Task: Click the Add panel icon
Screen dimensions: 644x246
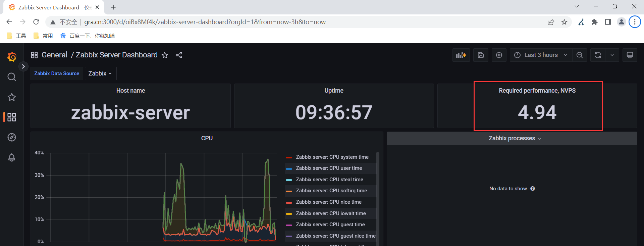Action: 461,55
